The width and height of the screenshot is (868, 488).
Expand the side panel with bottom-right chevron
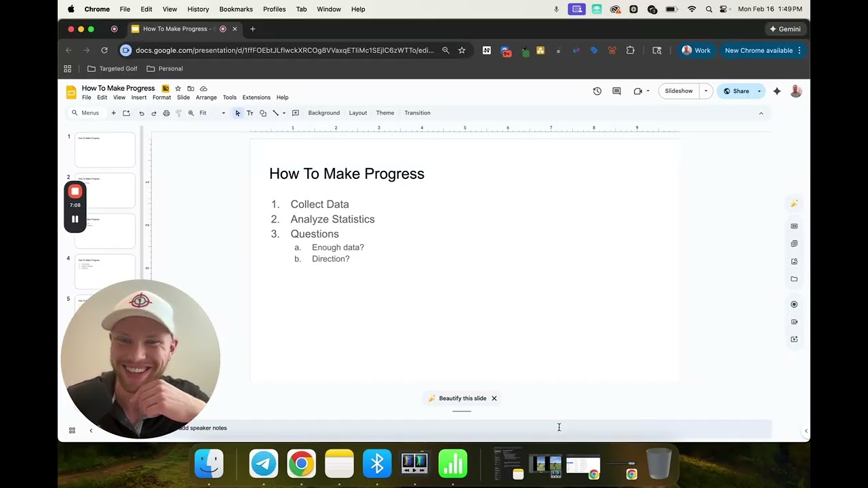tap(806, 430)
